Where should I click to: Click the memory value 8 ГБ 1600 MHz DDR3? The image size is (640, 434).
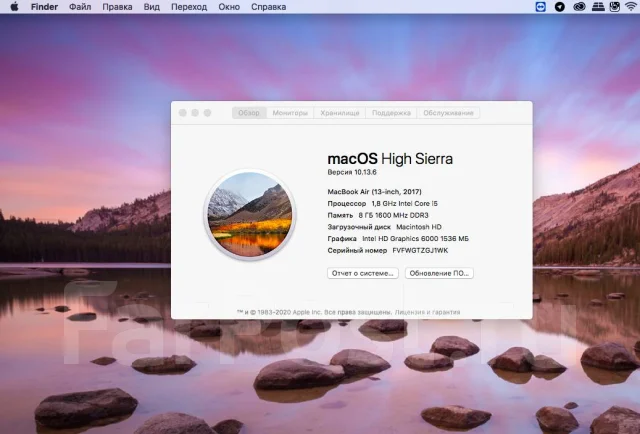[x=393, y=215]
